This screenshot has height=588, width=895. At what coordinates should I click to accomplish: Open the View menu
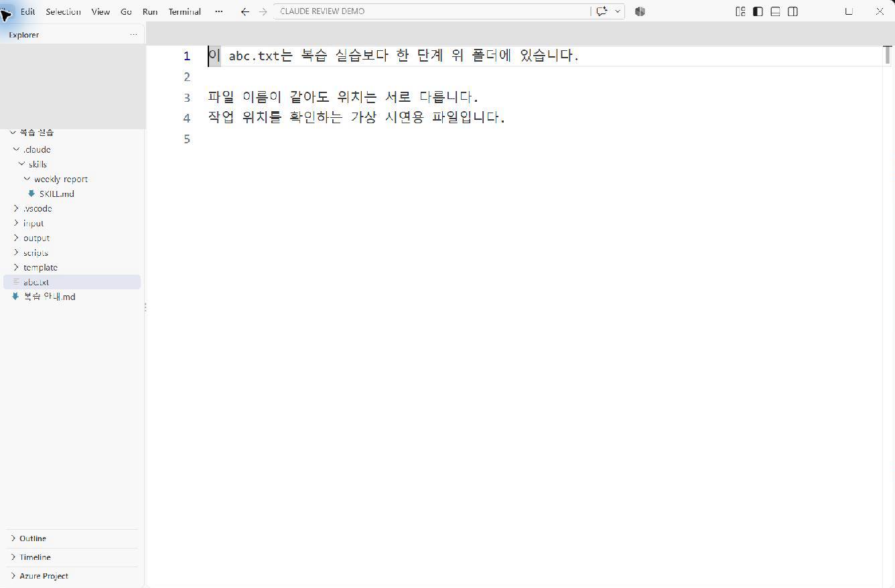pos(100,11)
